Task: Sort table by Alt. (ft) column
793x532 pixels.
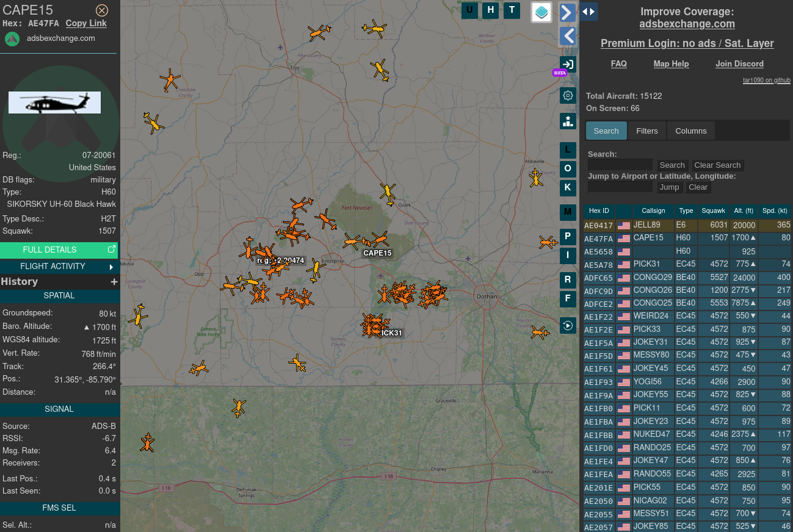Action: [744, 210]
